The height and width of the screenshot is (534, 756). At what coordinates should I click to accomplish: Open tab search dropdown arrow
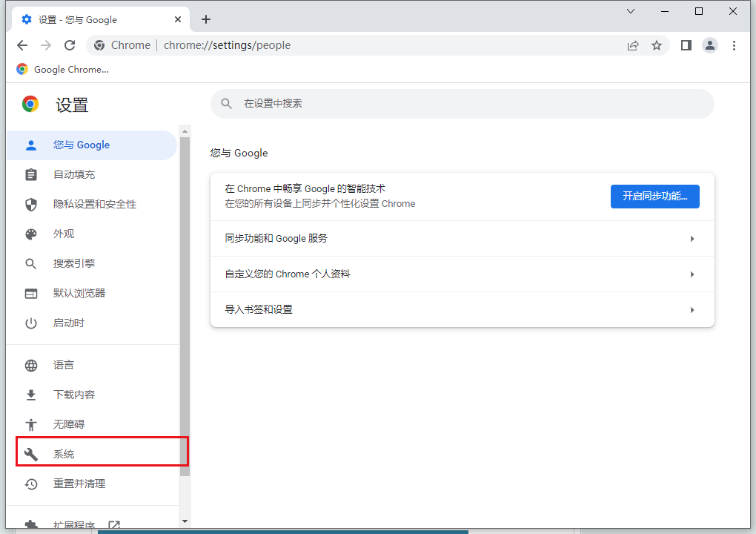click(630, 11)
